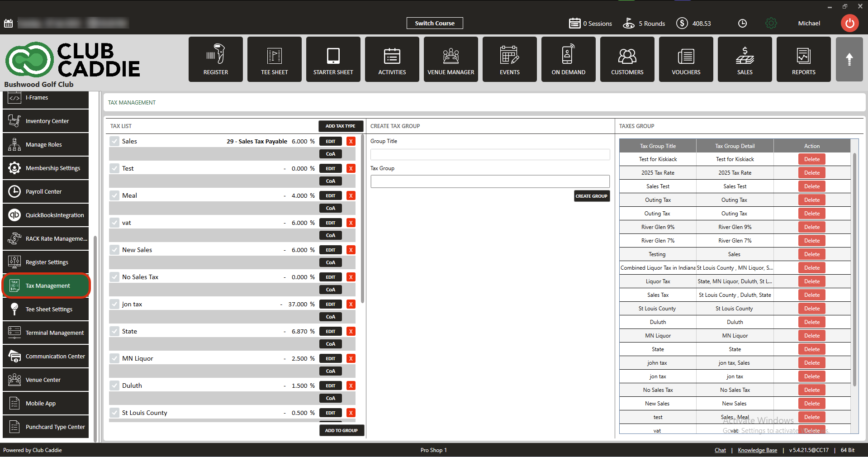The width and height of the screenshot is (868, 457).
Task: Open the On Demand module
Action: 568,59
